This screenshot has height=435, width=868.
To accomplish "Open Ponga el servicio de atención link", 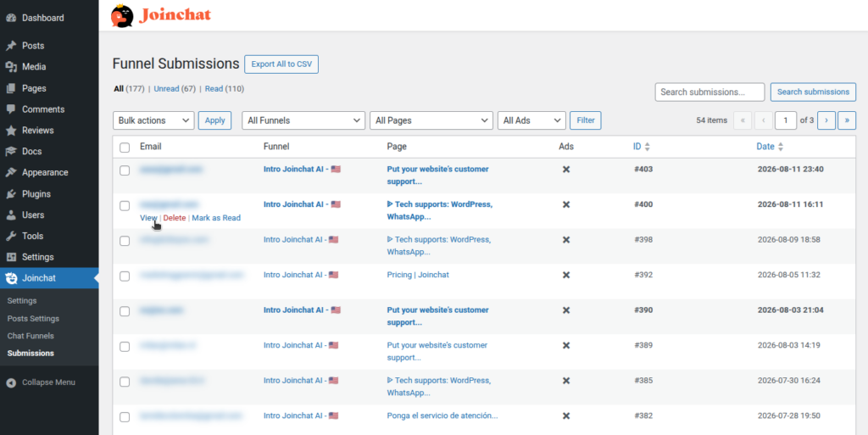I will [442, 415].
